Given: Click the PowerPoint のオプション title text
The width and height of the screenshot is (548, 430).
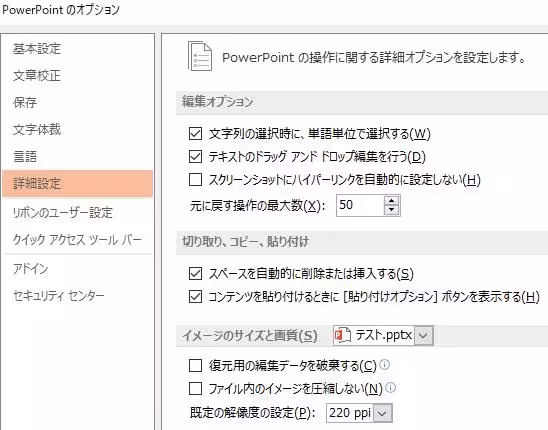Looking at the screenshot, I should [61, 10].
